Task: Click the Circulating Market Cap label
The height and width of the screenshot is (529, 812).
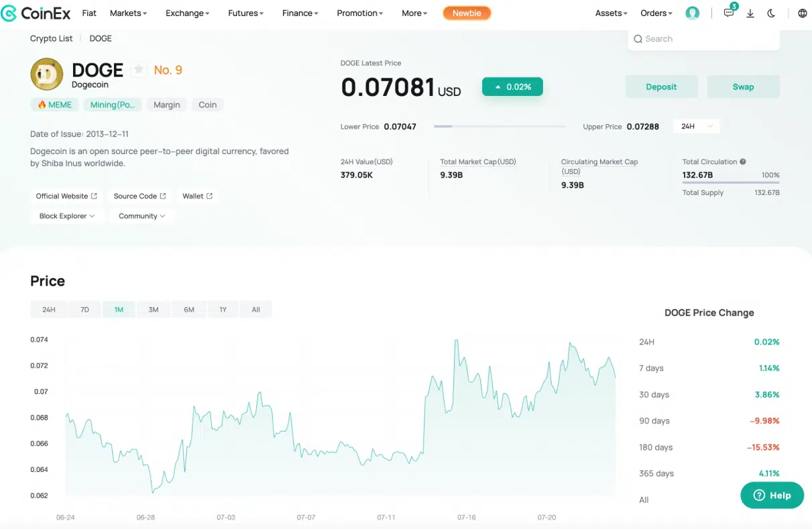Action: pos(599,166)
